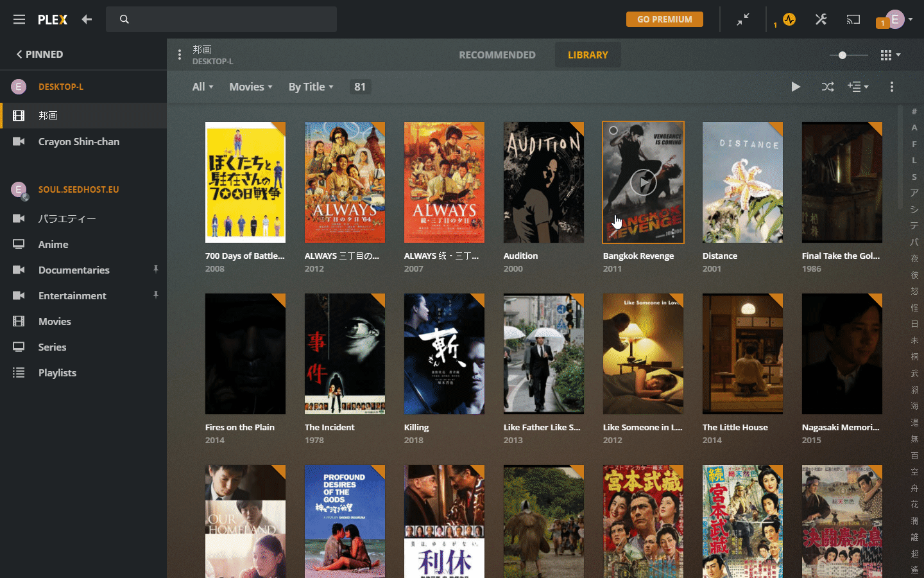This screenshot has width=924, height=578.
Task: Switch to the Library tab
Action: click(x=588, y=55)
